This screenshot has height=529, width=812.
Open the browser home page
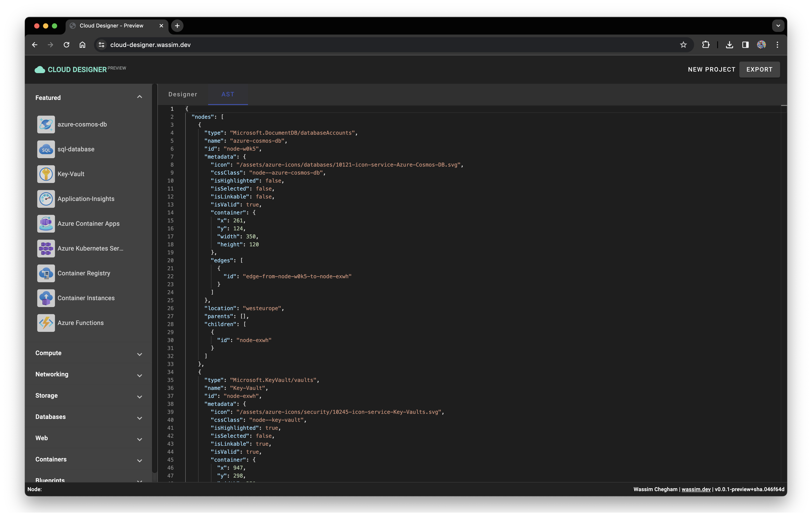(x=82, y=45)
